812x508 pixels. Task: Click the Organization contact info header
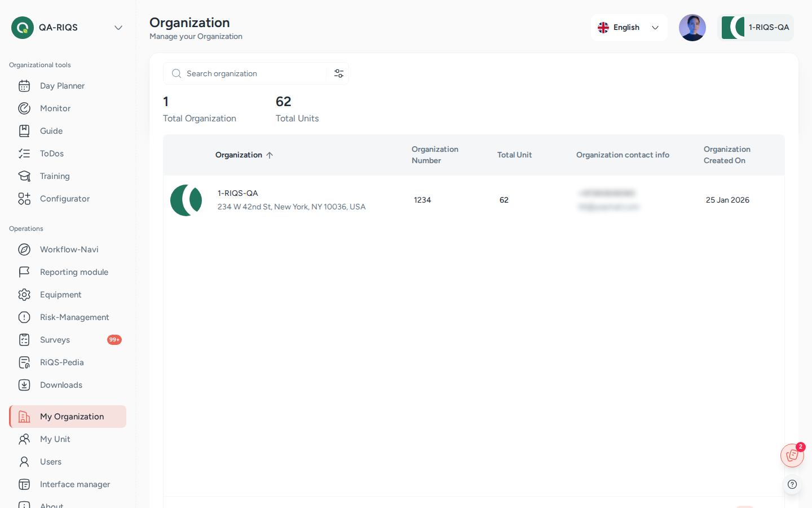[x=623, y=155]
